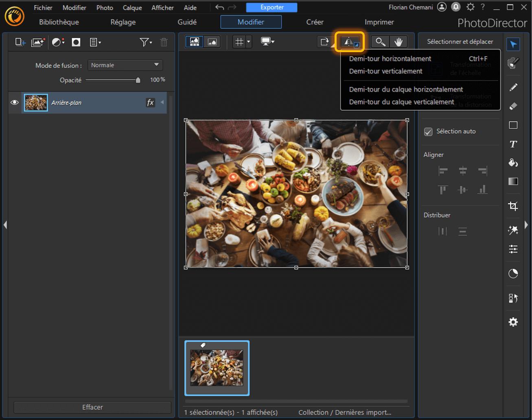This screenshot has height=420, width=532.
Task: Uncheck the Sélection auto checkbox
Action: click(428, 132)
